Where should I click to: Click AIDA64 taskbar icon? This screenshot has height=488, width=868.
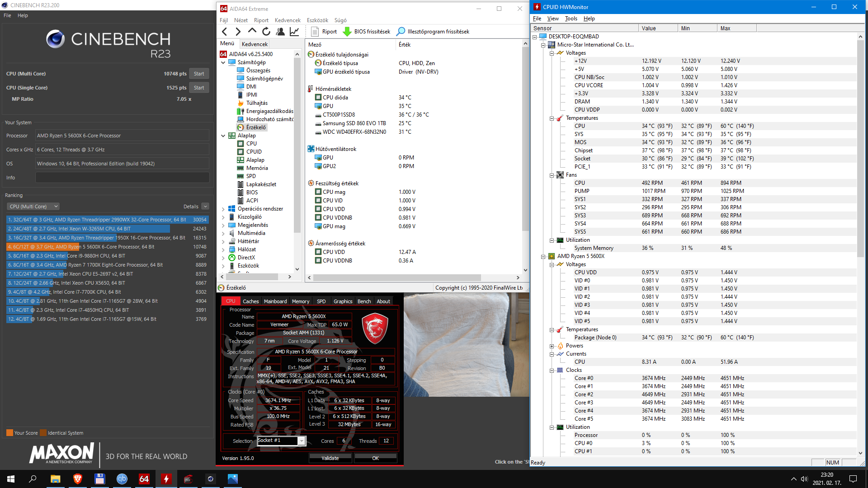pos(144,479)
